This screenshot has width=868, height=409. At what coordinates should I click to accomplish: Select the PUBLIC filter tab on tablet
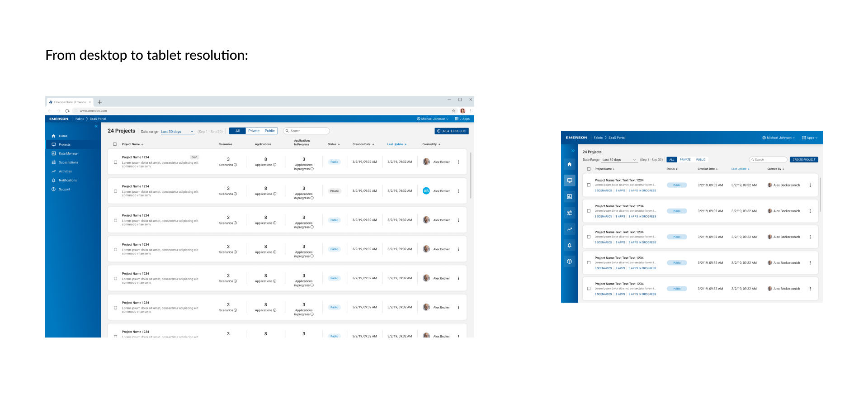pos(701,160)
